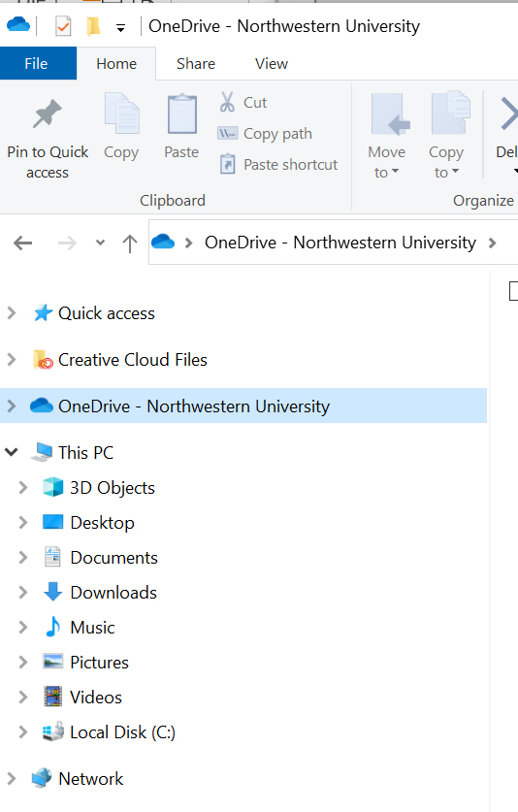Click the Music note icon
The height and width of the screenshot is (812, 518).
coord(52,627)
